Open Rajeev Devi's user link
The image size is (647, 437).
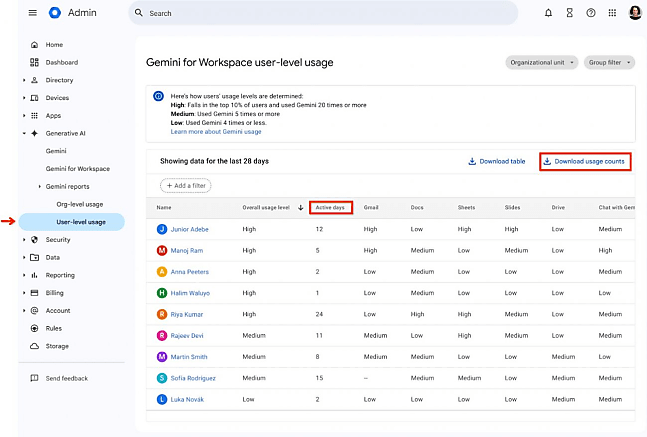click(x=187, y=335)
